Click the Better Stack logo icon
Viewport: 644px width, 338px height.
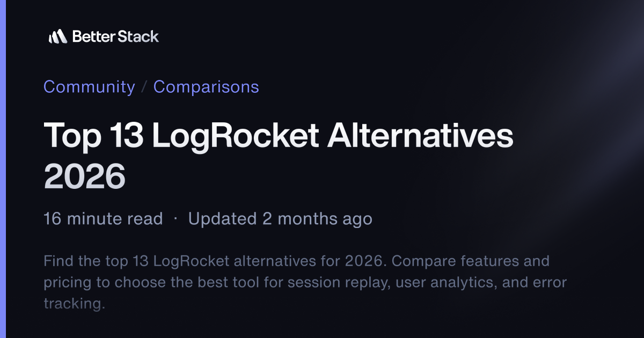pyautogui.click(x=57, y=36)
